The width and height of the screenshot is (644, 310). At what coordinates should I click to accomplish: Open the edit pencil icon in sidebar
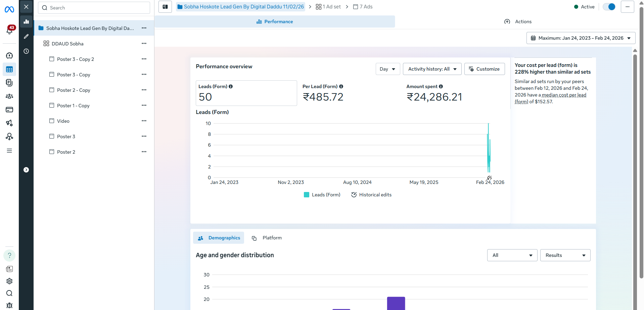click(x=26, y=36)
